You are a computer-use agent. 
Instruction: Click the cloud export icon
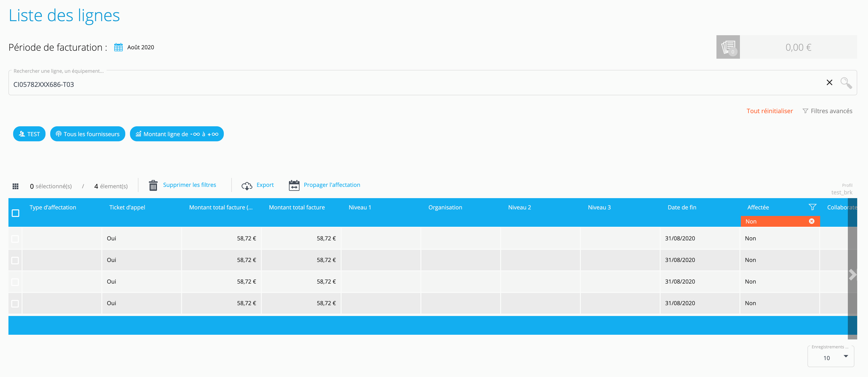click(x=247, y=185)
